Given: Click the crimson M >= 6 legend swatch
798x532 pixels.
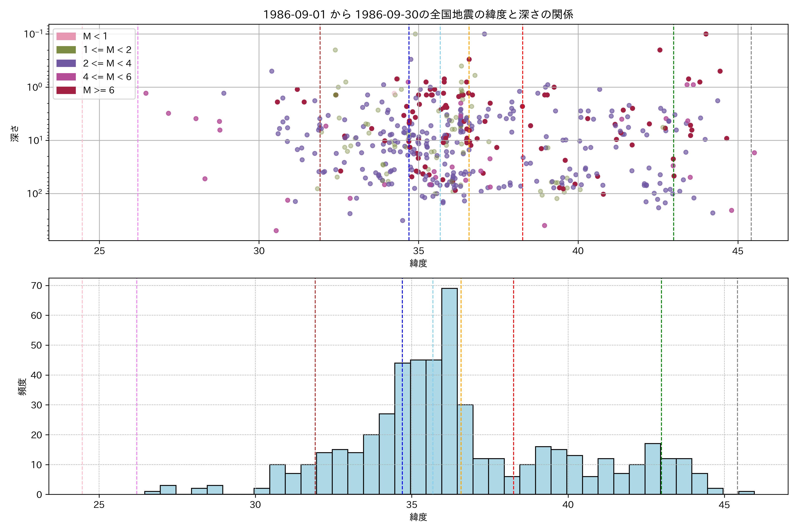Looking at the screenshot, I should tap(66, 90).
